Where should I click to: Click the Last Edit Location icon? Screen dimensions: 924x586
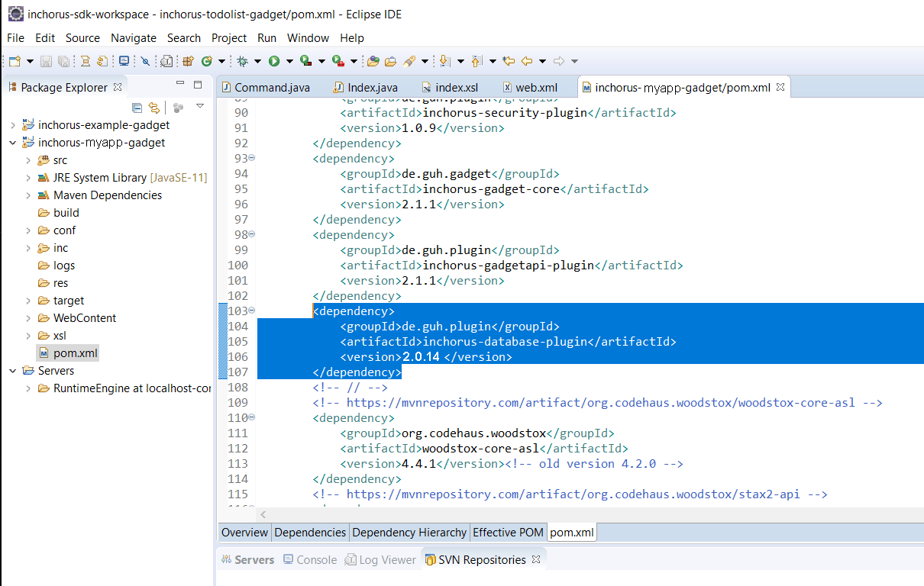pos(508,61)
